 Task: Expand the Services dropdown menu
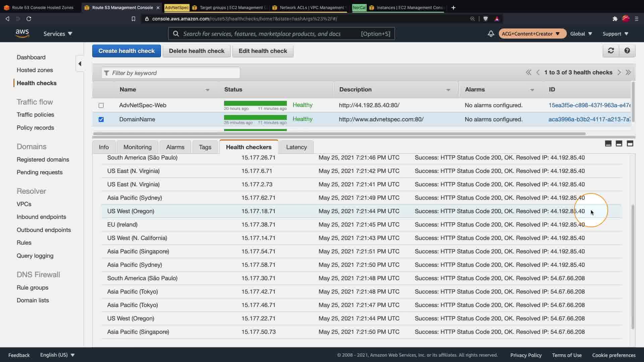pos(58,34)
